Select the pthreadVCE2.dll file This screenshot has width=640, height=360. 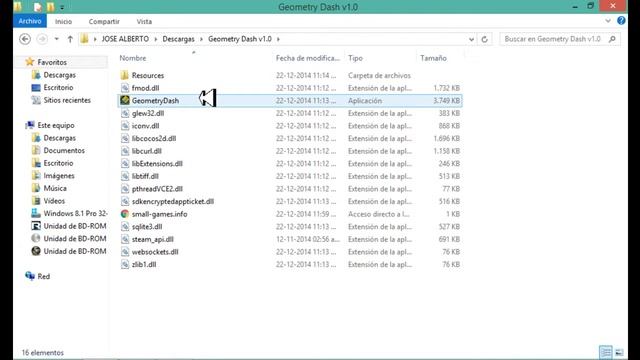[x=157, y=189]
